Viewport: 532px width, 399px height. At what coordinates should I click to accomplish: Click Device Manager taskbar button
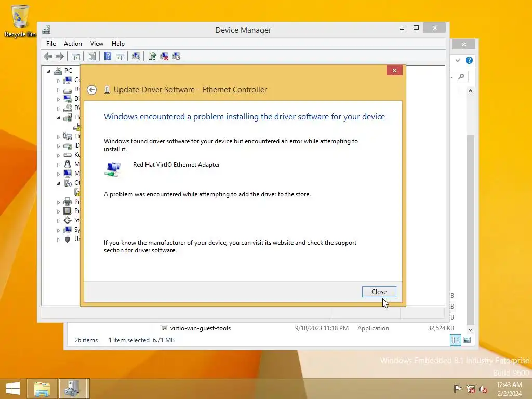[x=74, y=389]
